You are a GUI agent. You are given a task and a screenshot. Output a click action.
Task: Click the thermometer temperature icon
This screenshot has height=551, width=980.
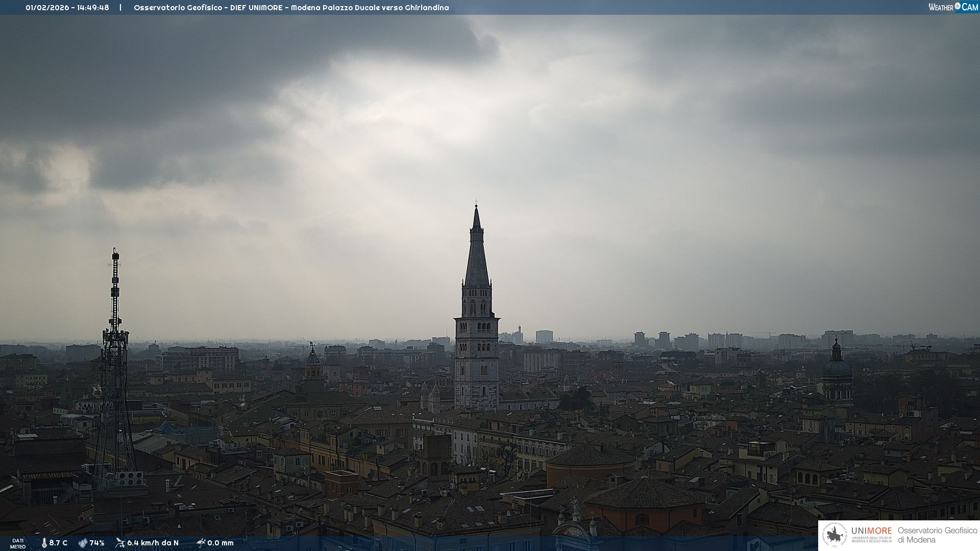coord(44,543)
